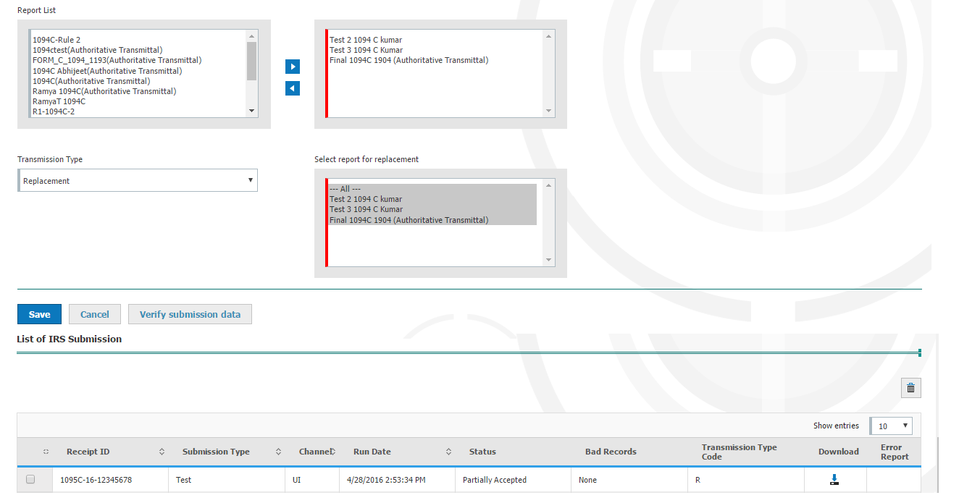Click the move-left arrow between report lists
The height and width of the screenshot is (503, 980).
(x=293, y=88)
